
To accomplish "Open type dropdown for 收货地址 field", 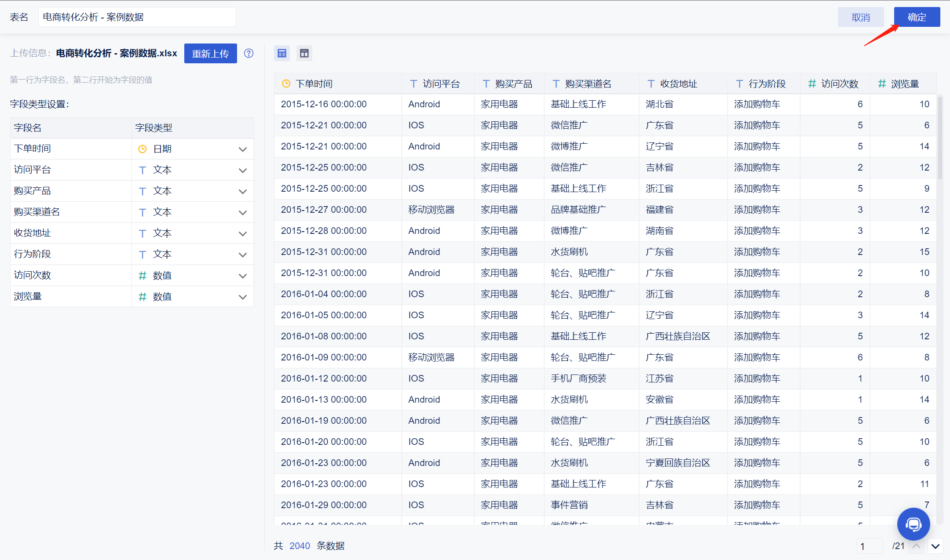I will pos(242,233).
